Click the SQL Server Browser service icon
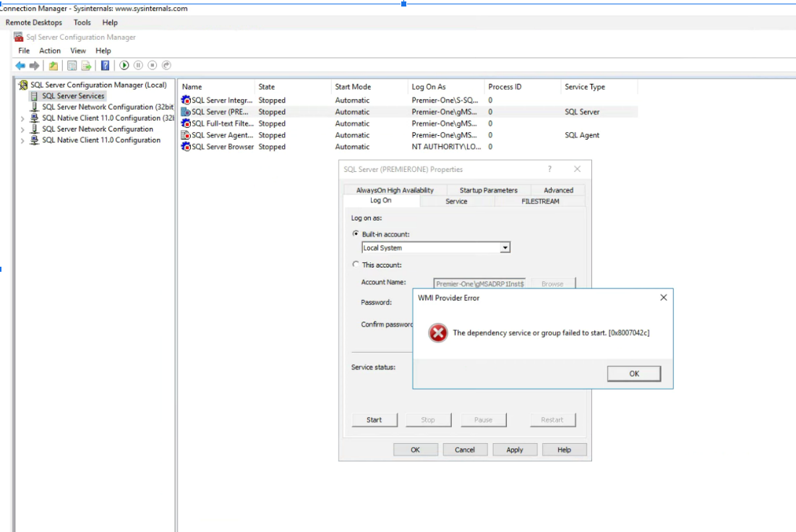 click(x=186, y=147)
